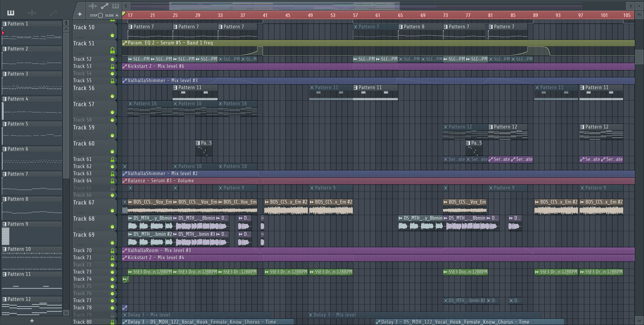Open menu of first SSE3 Dro..n 128BPM clip
This screenshot has height=325, width=644.
(130, 272)
